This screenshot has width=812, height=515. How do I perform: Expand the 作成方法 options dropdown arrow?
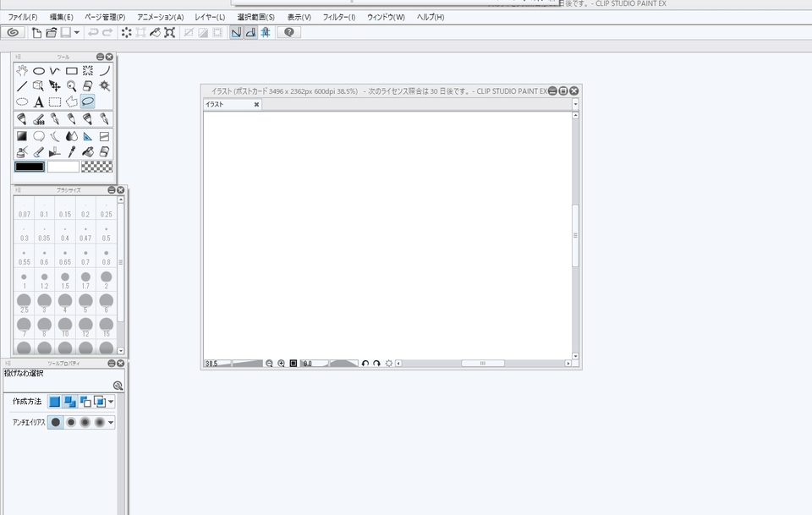[x=111, y=402]
